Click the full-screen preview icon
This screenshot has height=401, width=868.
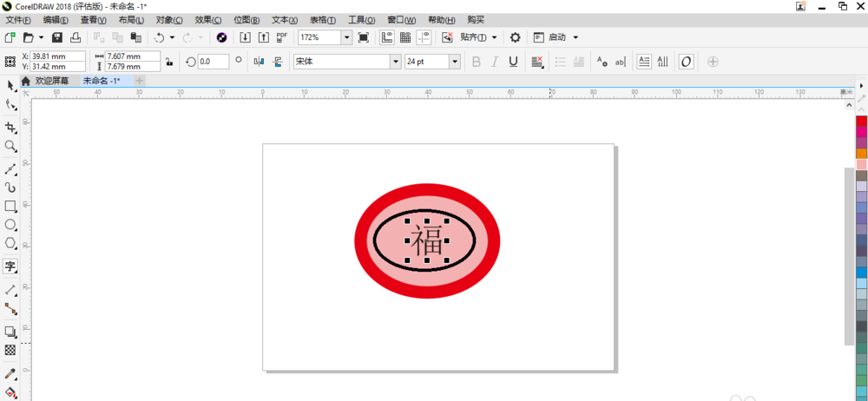[363, 37]
